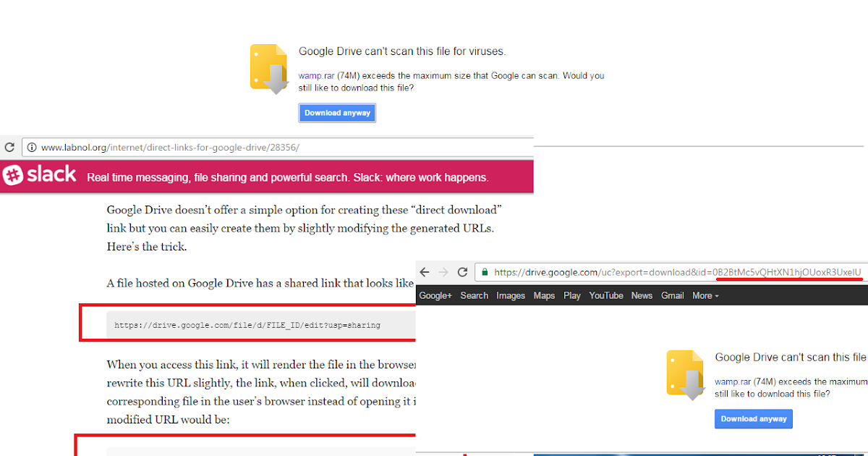Open News in the Google bar
868x456 pixels.
pos(642,295)
